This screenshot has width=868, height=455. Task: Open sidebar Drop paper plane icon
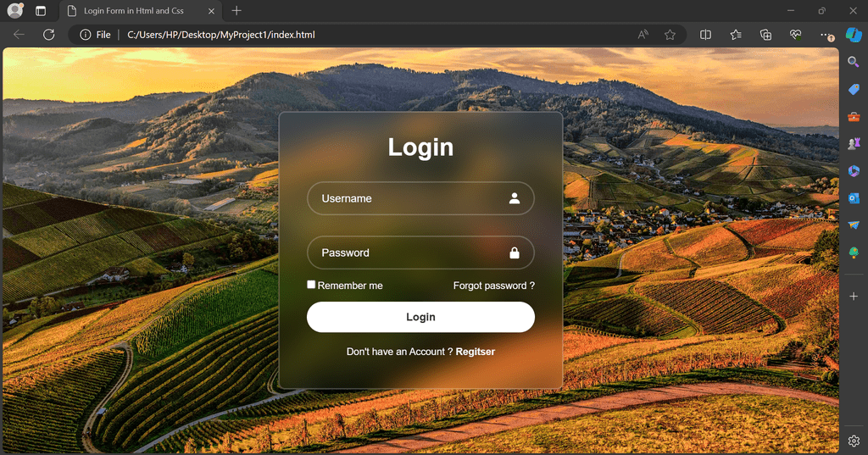point(854,225)
